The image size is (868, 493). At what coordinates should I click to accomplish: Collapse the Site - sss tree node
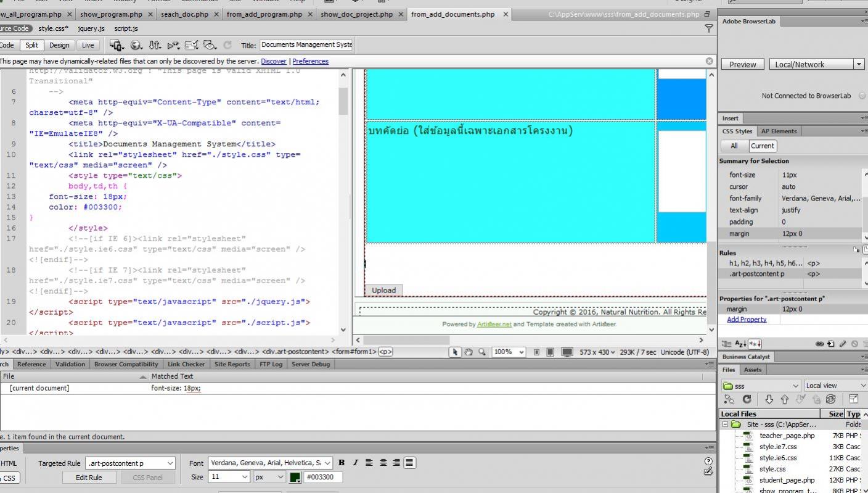(726, 425)
